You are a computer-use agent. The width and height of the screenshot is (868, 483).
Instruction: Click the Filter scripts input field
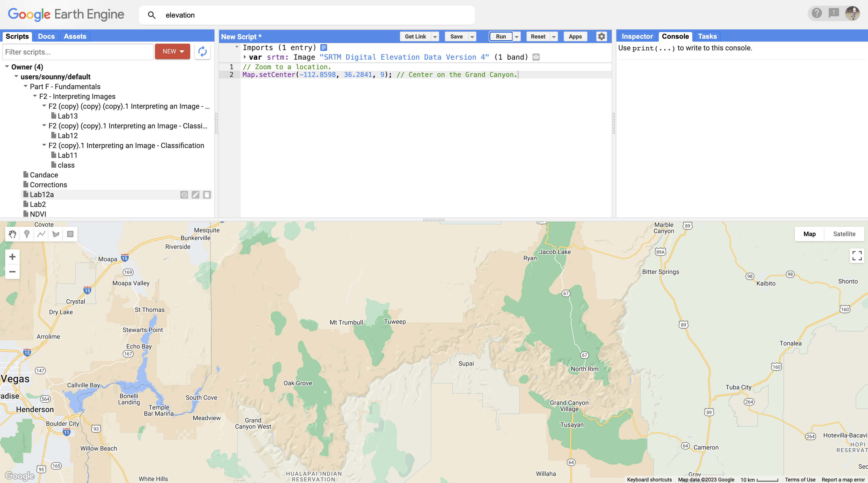[78, 52]
